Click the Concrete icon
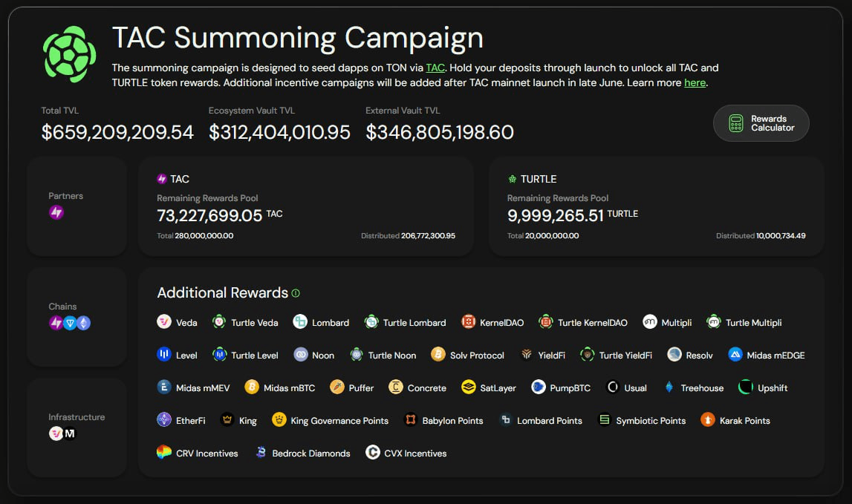 click(396, 387)
